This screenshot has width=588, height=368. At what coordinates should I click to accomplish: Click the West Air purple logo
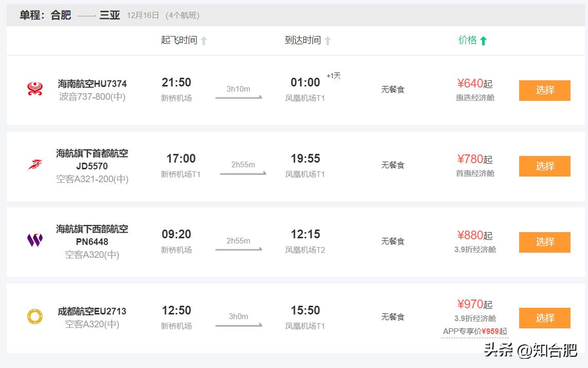(35, 240)
